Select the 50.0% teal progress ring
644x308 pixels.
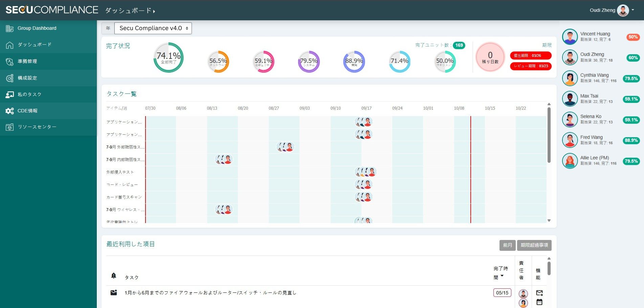click(x=445, y=62)
